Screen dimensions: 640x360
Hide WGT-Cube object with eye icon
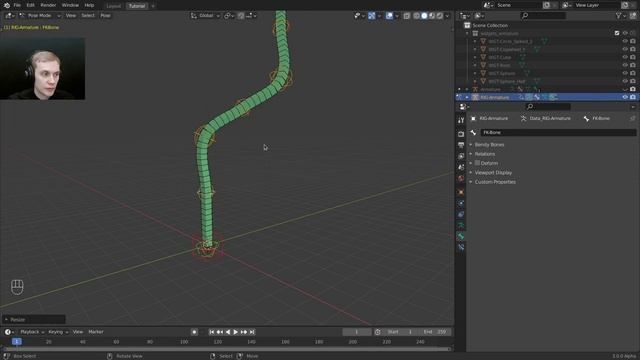[625, 57]
